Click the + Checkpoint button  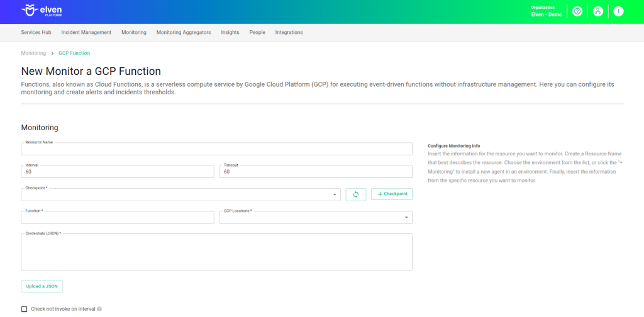392,194
